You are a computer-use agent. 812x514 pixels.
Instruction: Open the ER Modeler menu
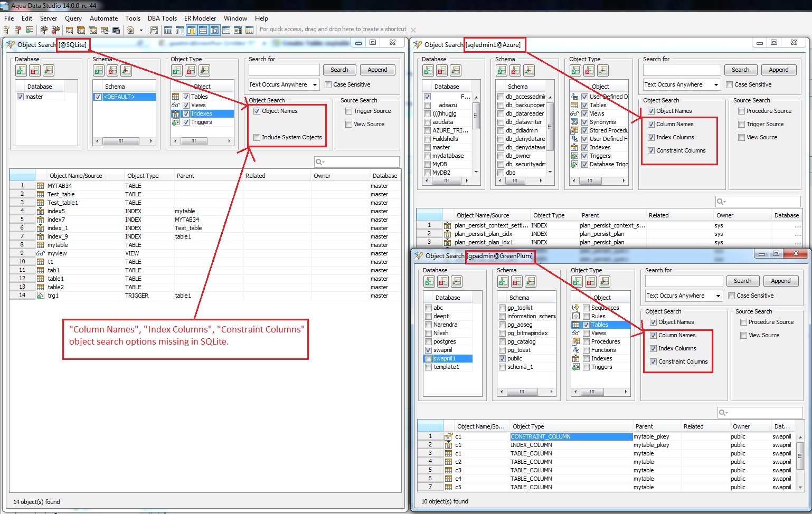(200, 18)
